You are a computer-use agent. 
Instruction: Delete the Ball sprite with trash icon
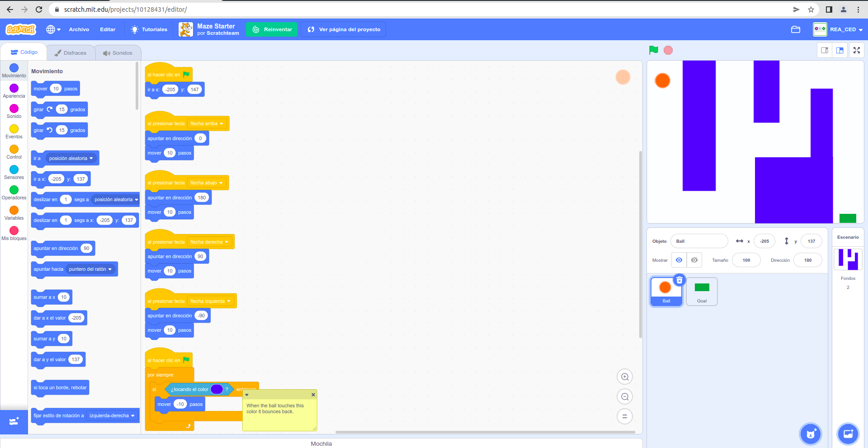click(x=679, y=280)
